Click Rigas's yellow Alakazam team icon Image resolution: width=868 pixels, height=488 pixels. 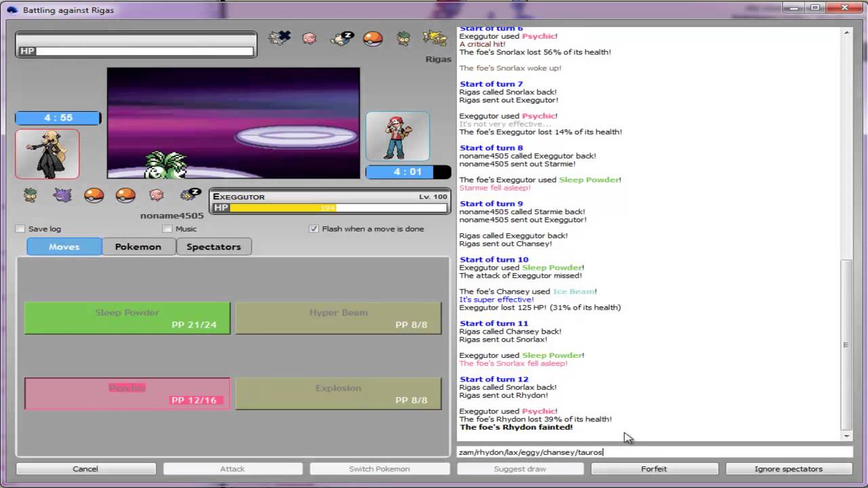[434, 38]
